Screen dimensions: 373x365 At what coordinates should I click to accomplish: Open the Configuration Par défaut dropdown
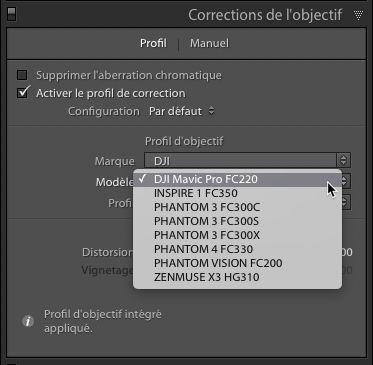click(182, 111)
